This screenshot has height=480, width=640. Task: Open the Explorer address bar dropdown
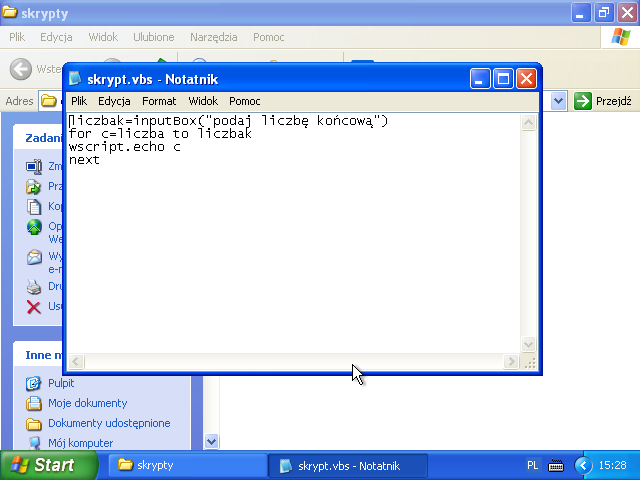557,101
